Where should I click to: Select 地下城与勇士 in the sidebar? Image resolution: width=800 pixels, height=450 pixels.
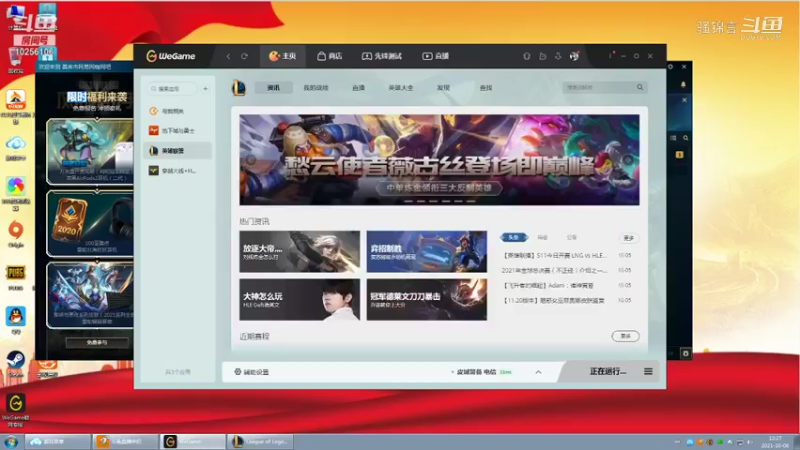[178, 131]
